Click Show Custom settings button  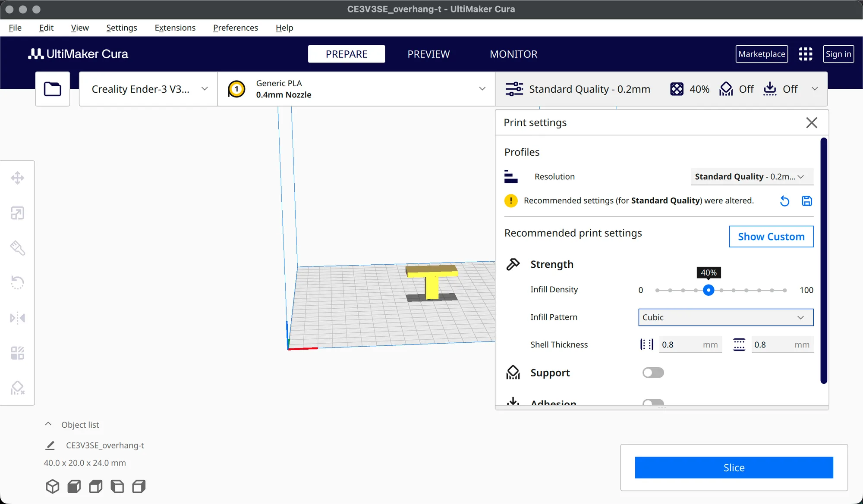click(771, 237)
